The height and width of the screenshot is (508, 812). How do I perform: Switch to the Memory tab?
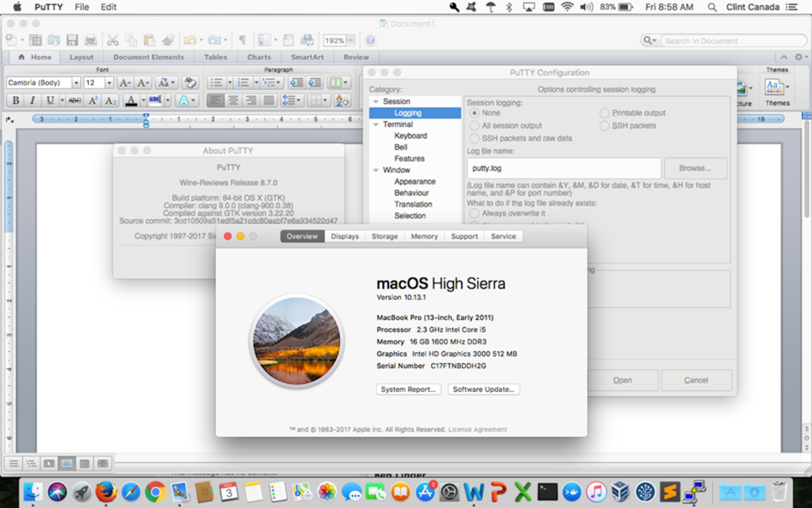pyautogui.click(x=424, y=236)
